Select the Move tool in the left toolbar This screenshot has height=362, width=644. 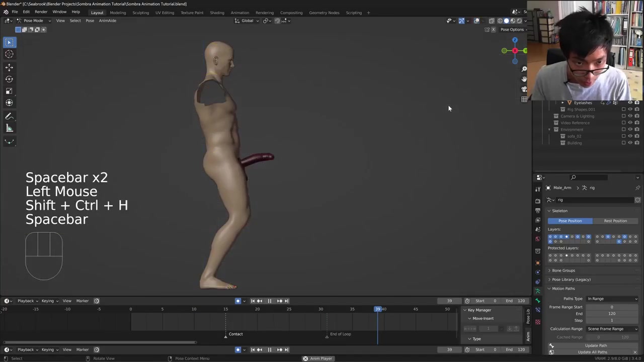pyautogui.click(x=9, y=67)
